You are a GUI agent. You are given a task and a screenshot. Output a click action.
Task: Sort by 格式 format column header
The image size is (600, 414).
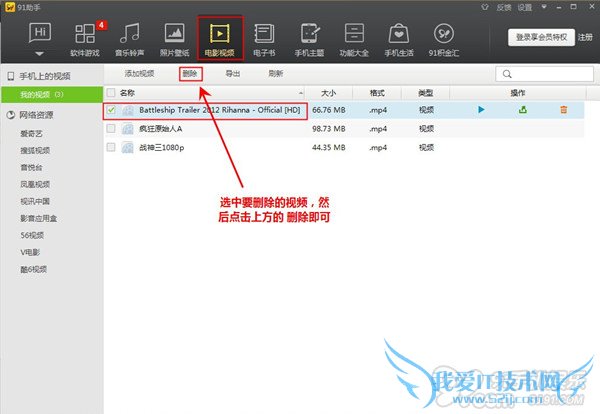377,93
